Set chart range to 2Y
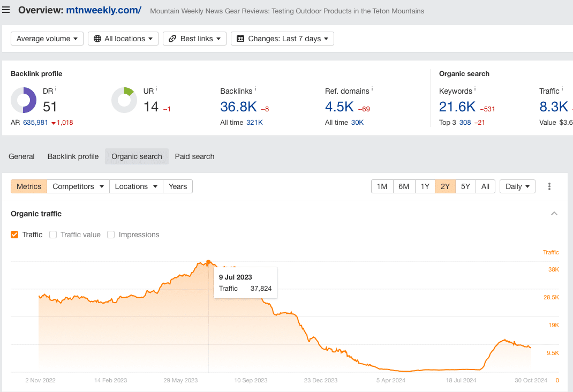The image size is (573, 392). [445, 186]
